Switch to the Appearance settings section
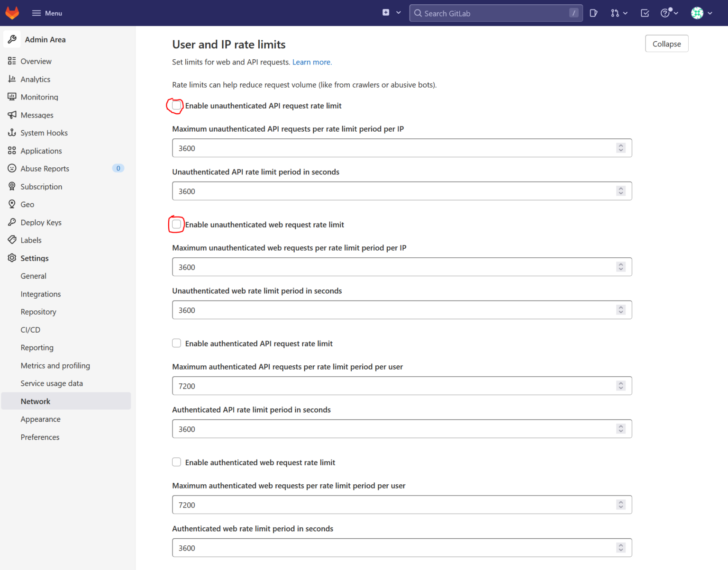The height and width of the screenshot is (570, 728). click(40, 419)
